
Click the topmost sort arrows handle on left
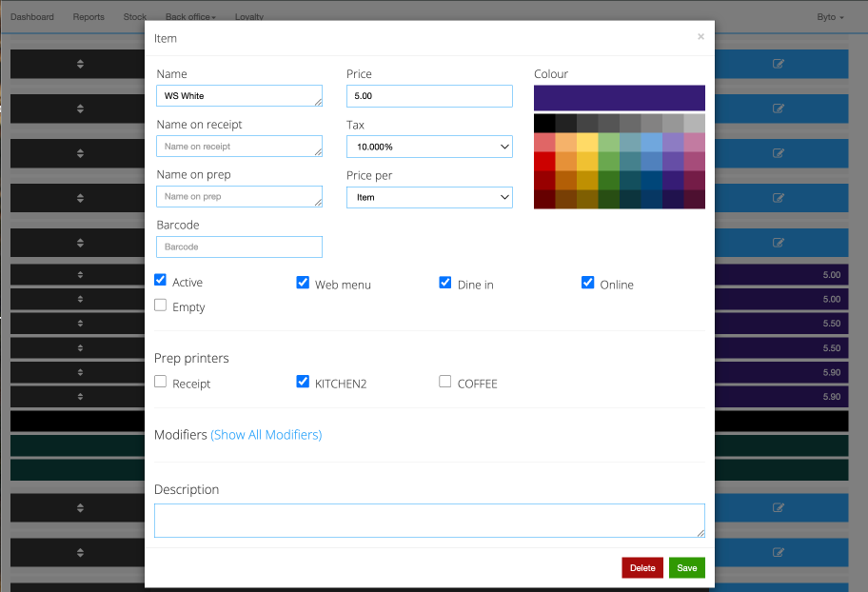coord(80,64)
